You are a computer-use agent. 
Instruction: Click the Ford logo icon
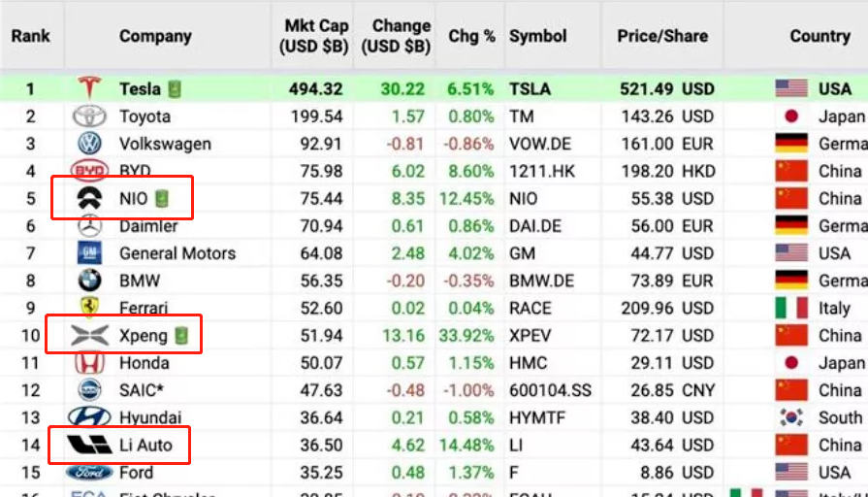(x=89, y=473)
